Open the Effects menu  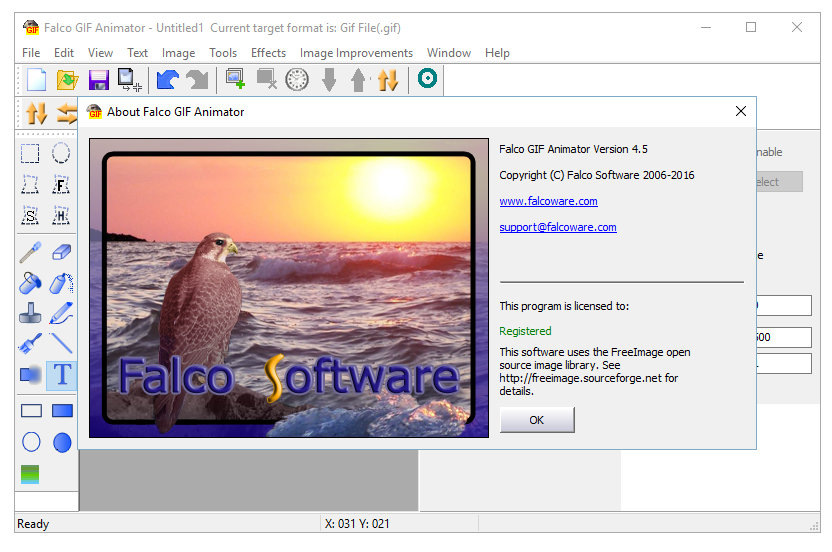pos(268,53)
